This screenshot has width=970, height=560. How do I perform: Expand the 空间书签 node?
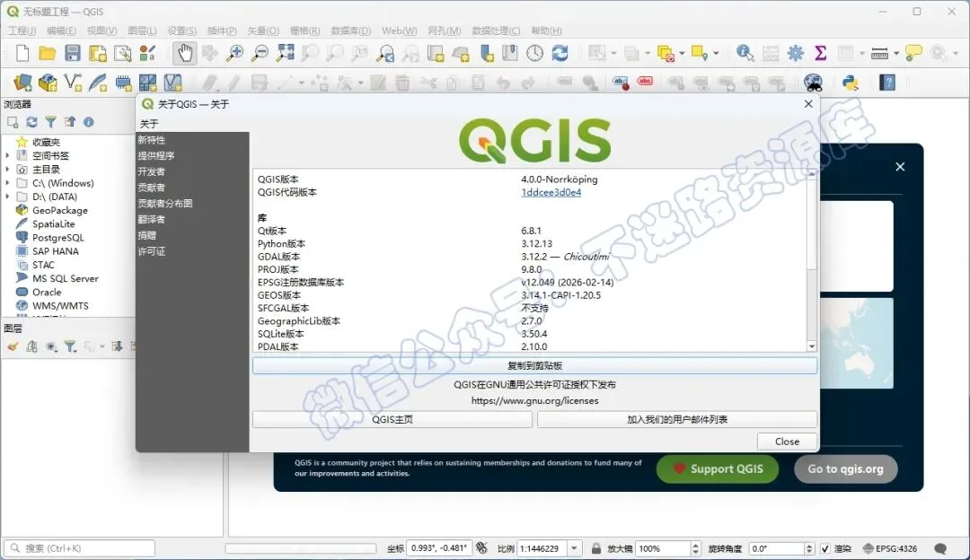point(7,156)
